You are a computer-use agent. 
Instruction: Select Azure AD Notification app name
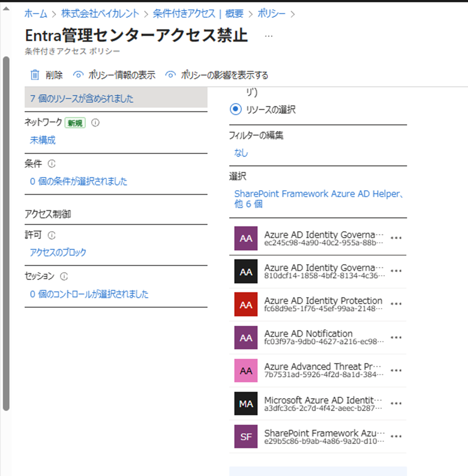(308, 334)
